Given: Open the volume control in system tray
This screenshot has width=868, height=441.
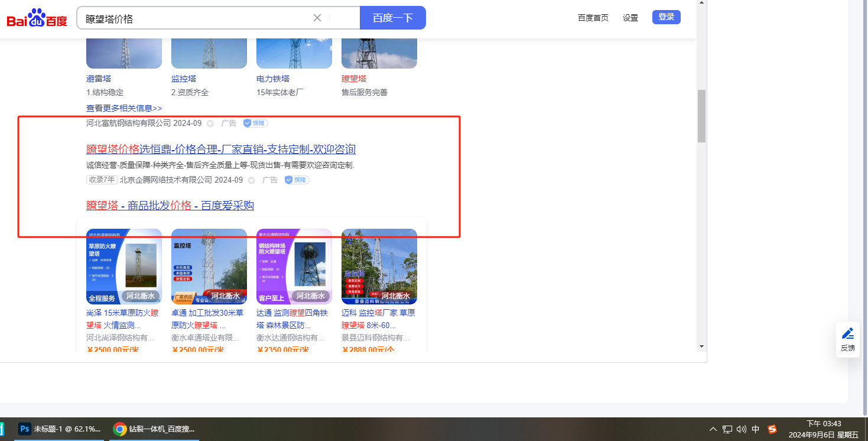Looking at the screenshot, I should click(x=742, y=429).
